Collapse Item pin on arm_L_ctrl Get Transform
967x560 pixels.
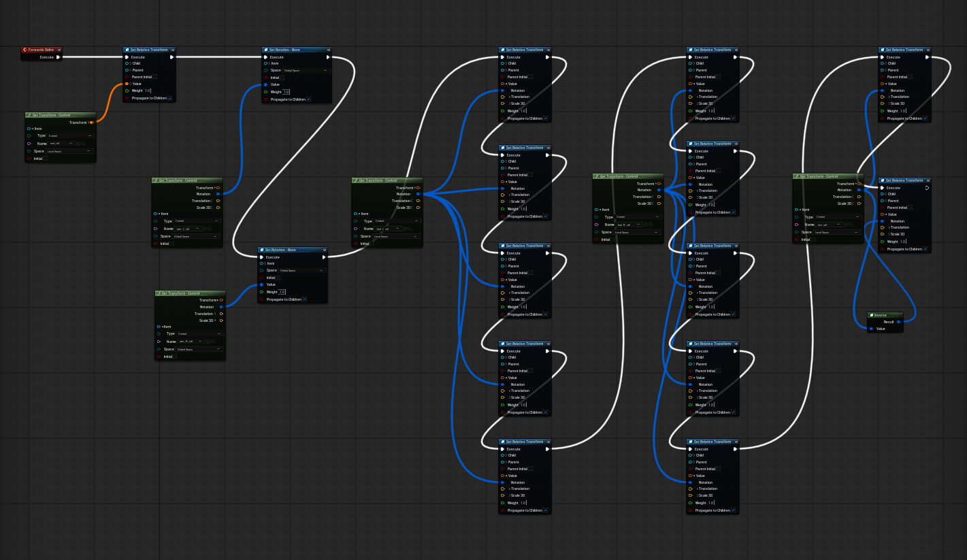coord(159,214)
